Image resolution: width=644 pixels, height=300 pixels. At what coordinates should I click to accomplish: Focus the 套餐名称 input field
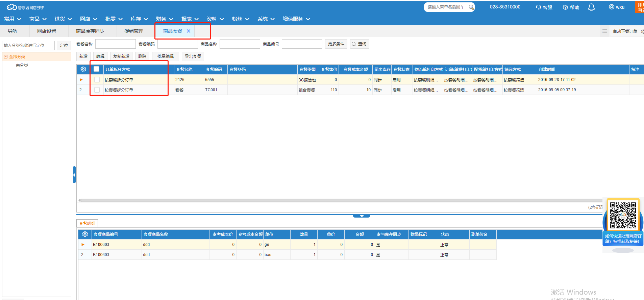tap(116, 44)
